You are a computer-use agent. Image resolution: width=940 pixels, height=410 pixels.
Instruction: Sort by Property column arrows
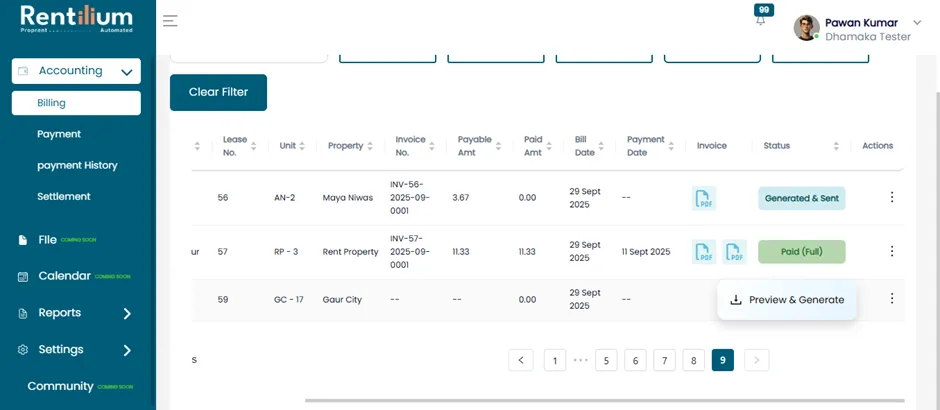(x=370, y=146)
